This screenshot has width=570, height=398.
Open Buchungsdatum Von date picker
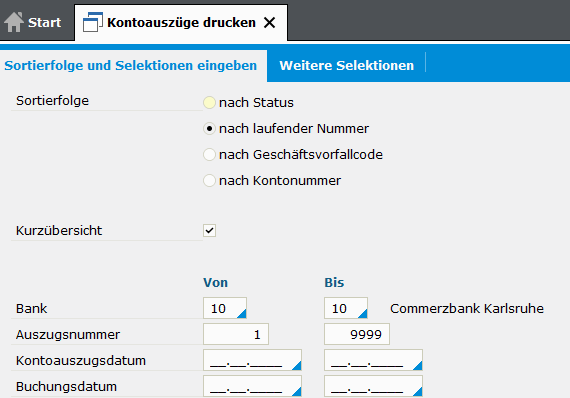click(297, 391)
